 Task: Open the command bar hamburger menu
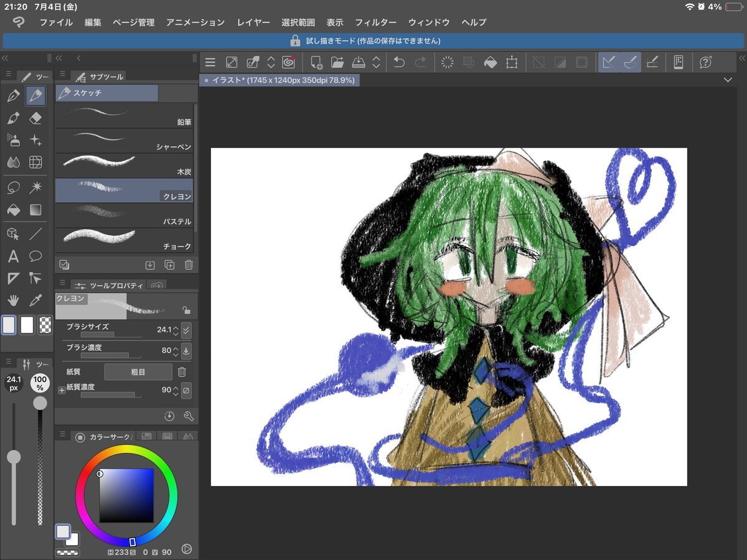210,62
